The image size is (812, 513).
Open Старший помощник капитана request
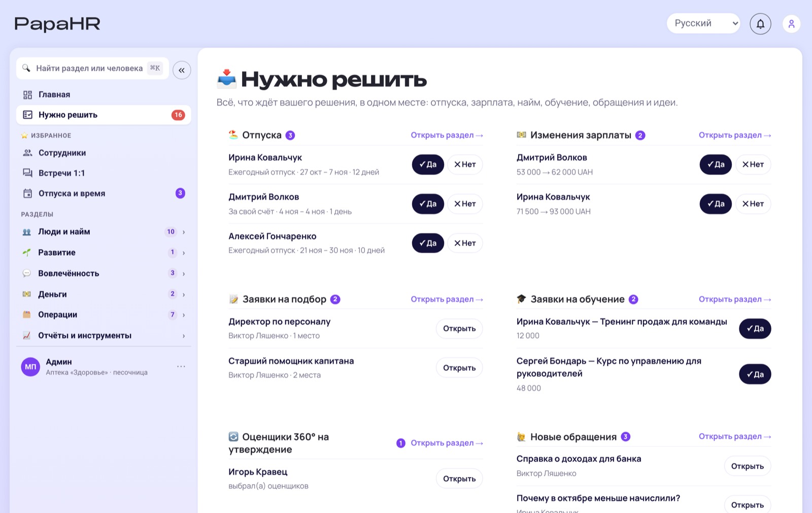[x=459, y=368]
